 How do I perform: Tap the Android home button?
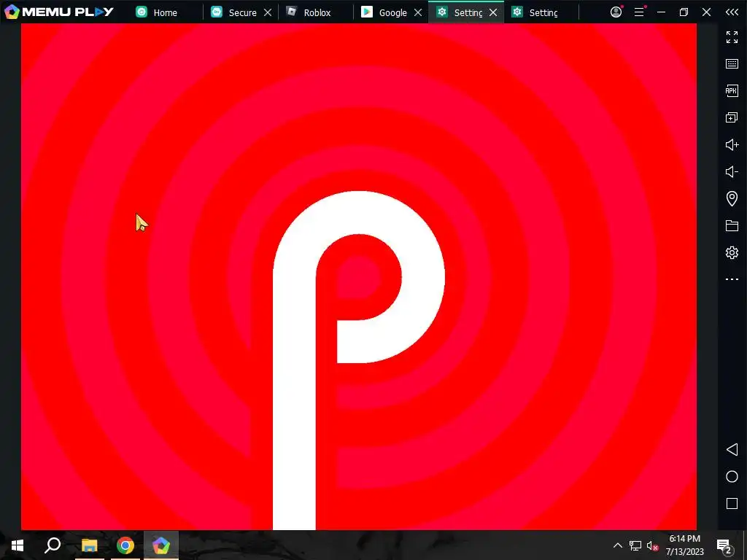coord(732,477)
